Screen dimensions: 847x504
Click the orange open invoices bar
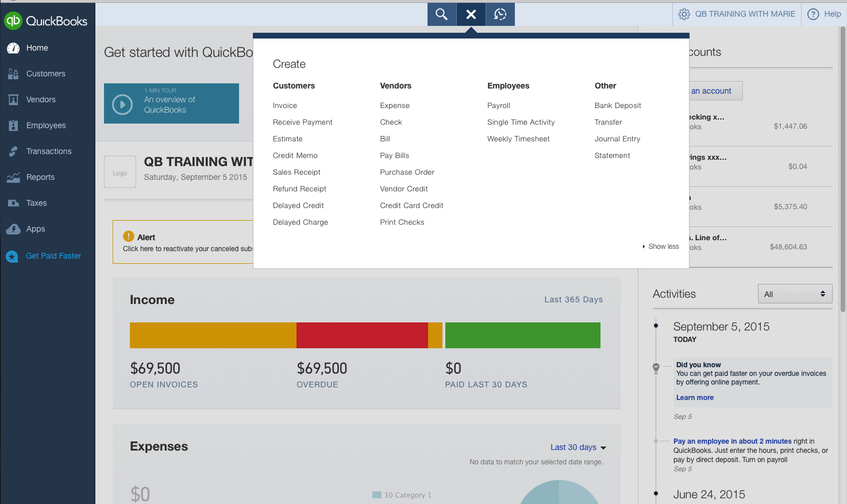click(213, 335)
